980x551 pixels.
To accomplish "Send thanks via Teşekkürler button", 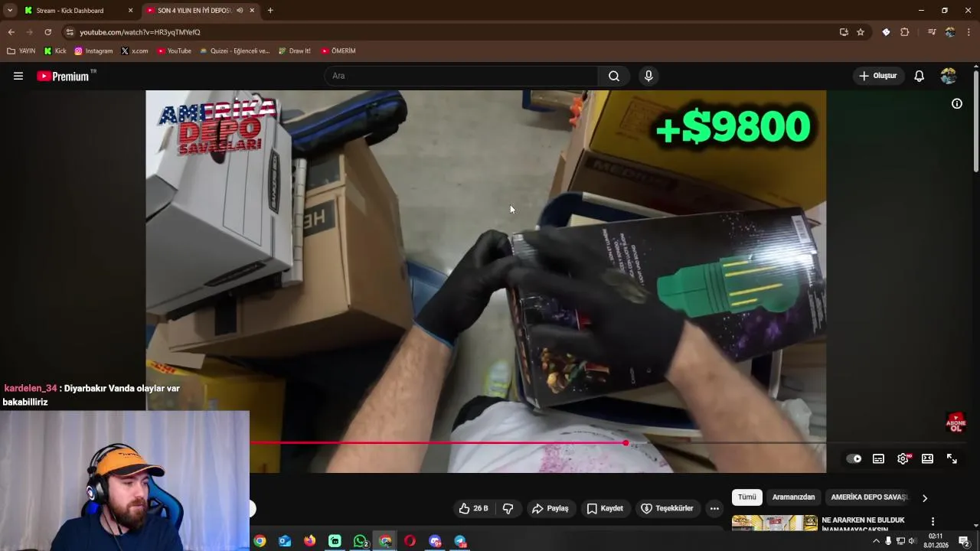I will [667, 508].
